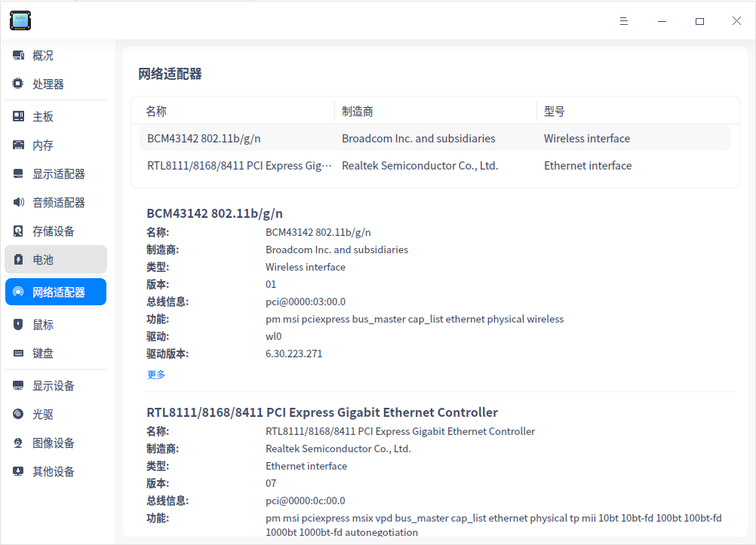Click the 制造商 (Manufacturer) column header
756x545 pixels.
(357, 111)
